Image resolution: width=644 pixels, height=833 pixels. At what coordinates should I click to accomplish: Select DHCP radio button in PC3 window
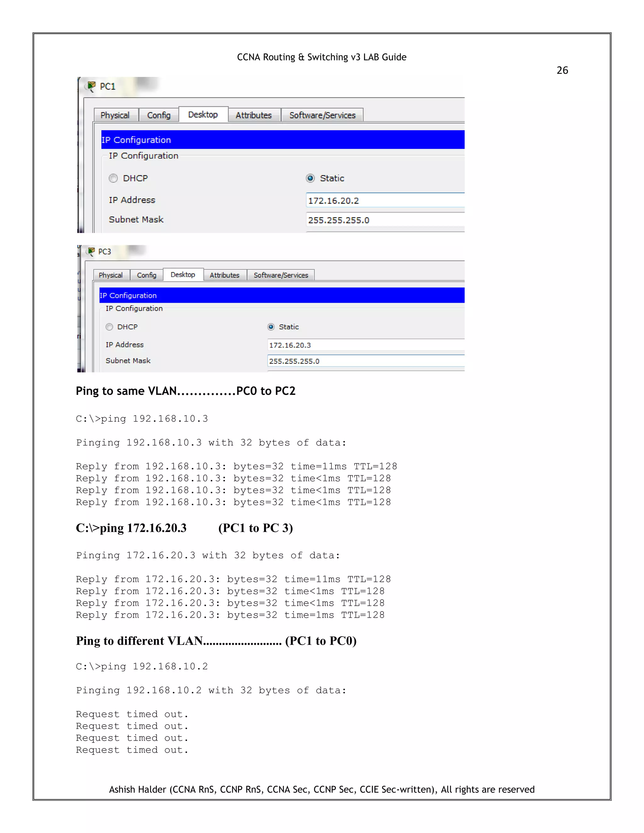click(x=109, y=327)
